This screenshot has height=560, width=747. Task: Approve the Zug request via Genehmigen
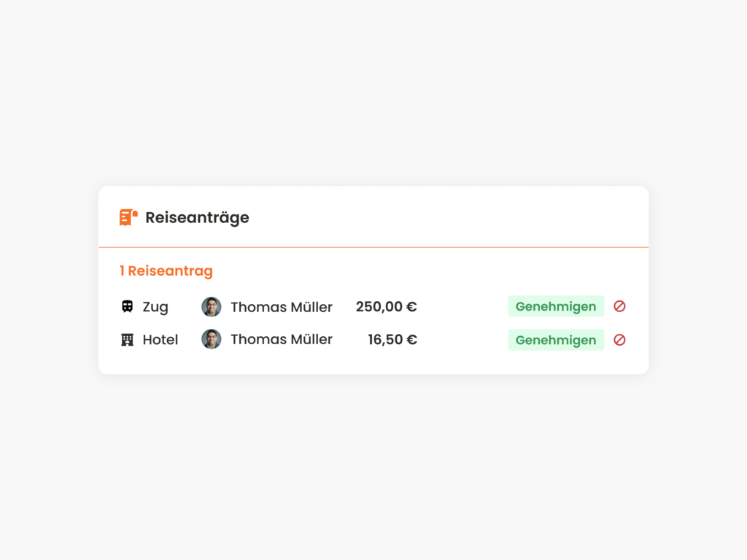tap(556, 306)
